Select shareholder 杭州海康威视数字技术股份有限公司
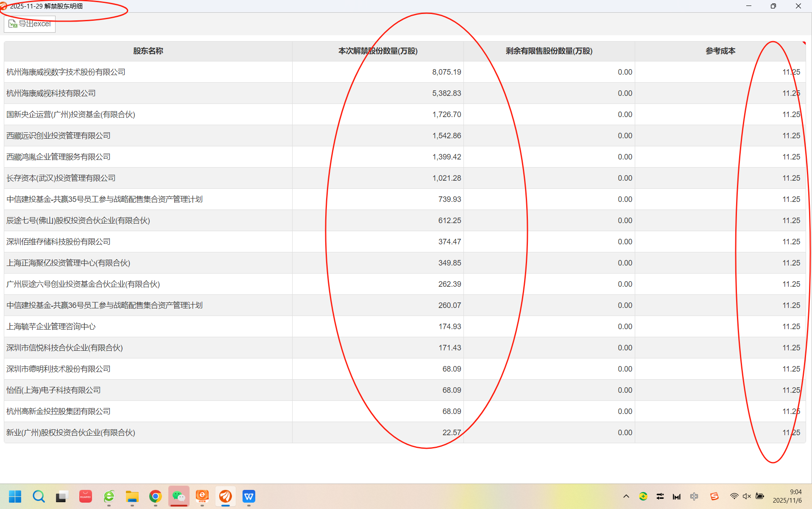This screenshot has width=812, height=509. click(x=66, y=72)
